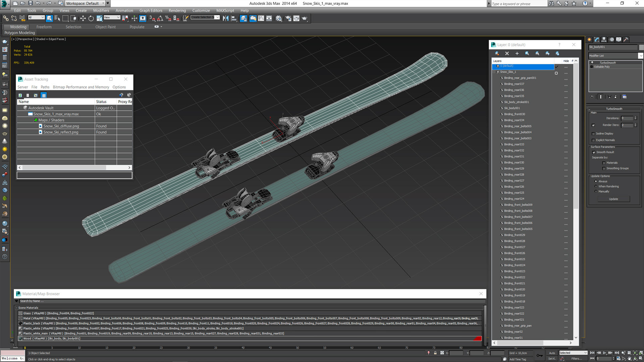Delete highlighted layer with X icon
This screenshot has height=362, width=644.
click(507, 53)
